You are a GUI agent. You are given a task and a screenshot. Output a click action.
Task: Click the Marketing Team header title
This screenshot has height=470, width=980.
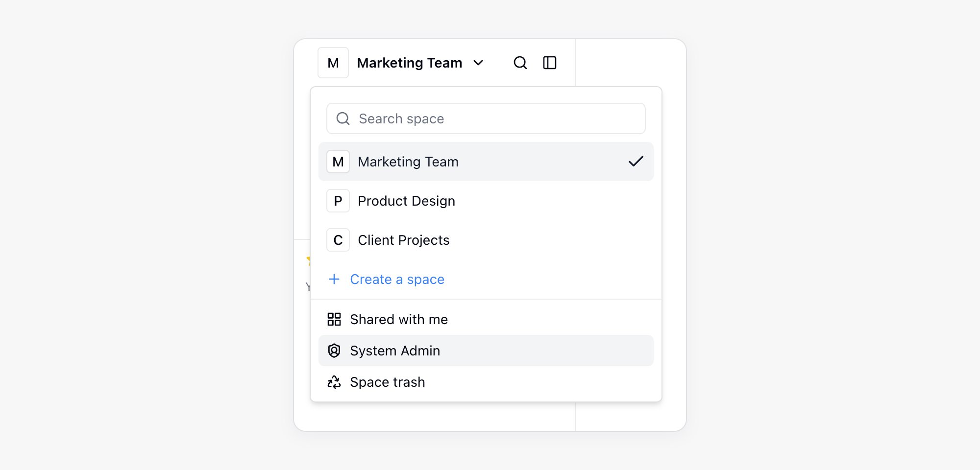click(410, 63)
